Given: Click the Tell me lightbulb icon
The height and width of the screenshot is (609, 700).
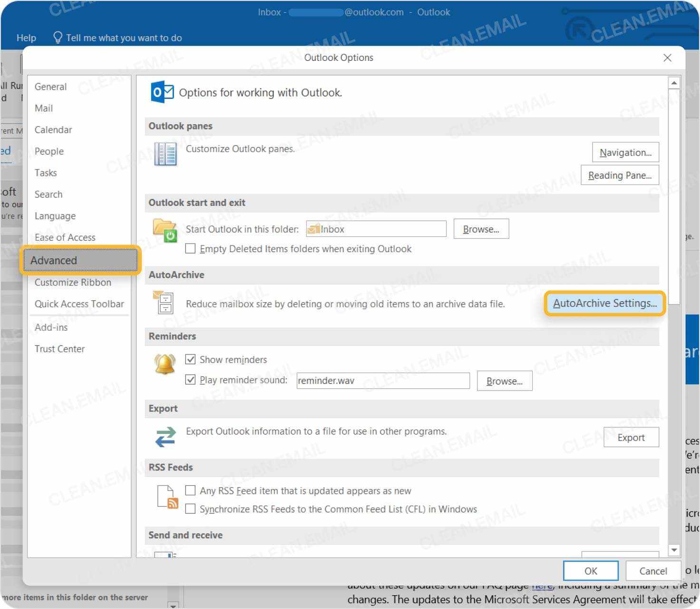Looking at the screenshot, I should coord(58,37).
